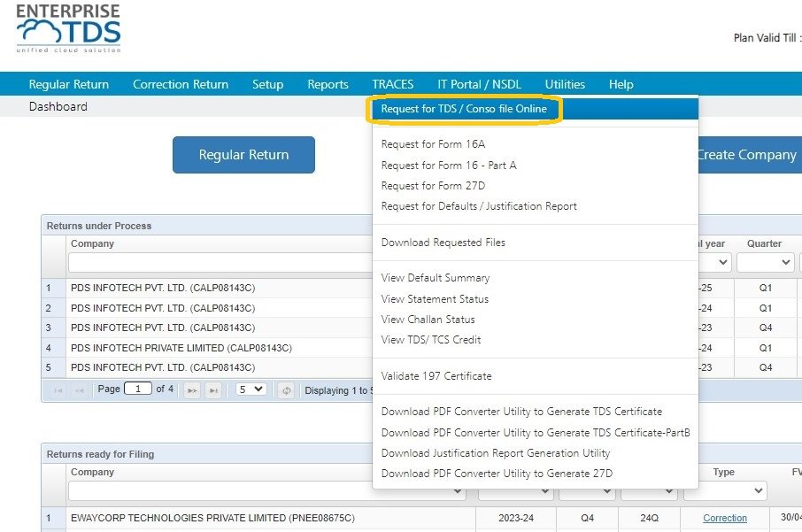Image resolution: width=802 pixels, height=532 pixels.
Task: Go to the next page using the pagination arrow
Action: (193, 389)
